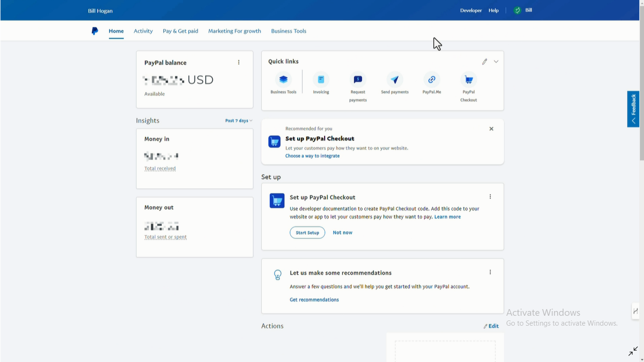Click Total received label
The height and width of the screenshot is (362, 644).
(160, 168)
